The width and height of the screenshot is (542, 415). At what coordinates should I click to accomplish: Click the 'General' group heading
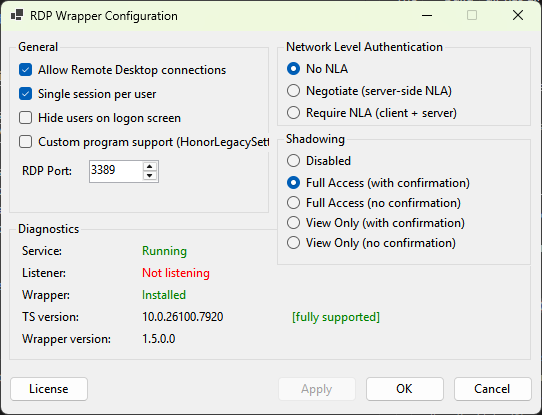pos(38,47)
